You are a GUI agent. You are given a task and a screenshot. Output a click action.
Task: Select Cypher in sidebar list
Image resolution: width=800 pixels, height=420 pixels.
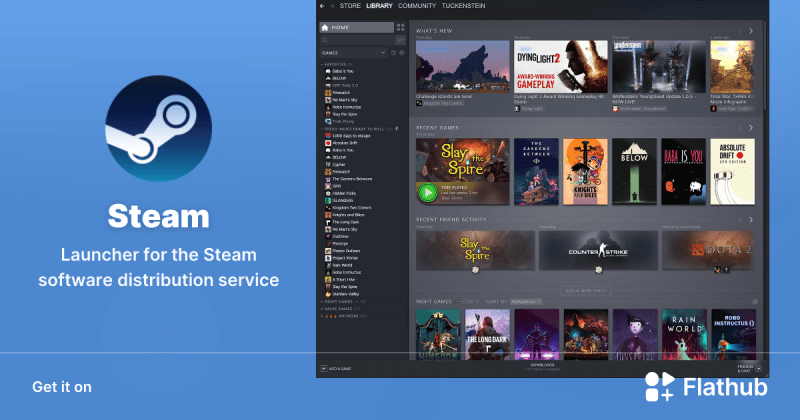coord(335,165)
